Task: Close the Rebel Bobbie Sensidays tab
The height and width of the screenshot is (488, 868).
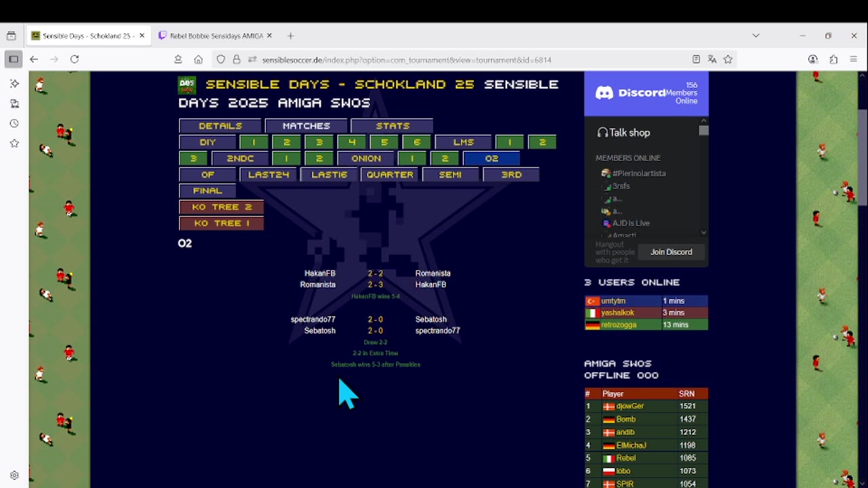Action: click(269, 36)
